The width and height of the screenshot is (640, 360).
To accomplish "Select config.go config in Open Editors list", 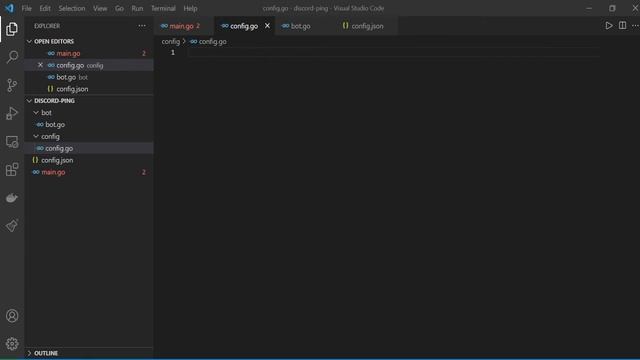I will pos(89,65).
